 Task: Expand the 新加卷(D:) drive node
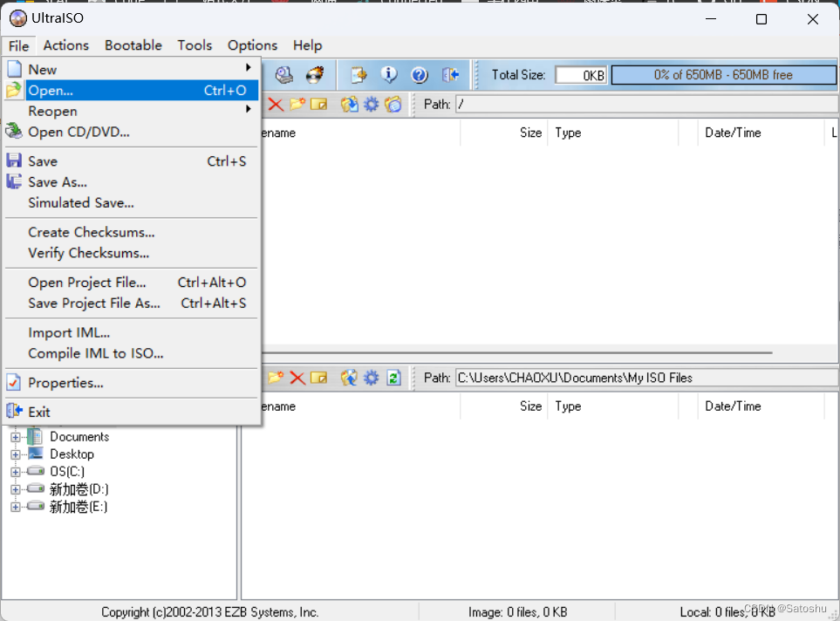(15, 489)
